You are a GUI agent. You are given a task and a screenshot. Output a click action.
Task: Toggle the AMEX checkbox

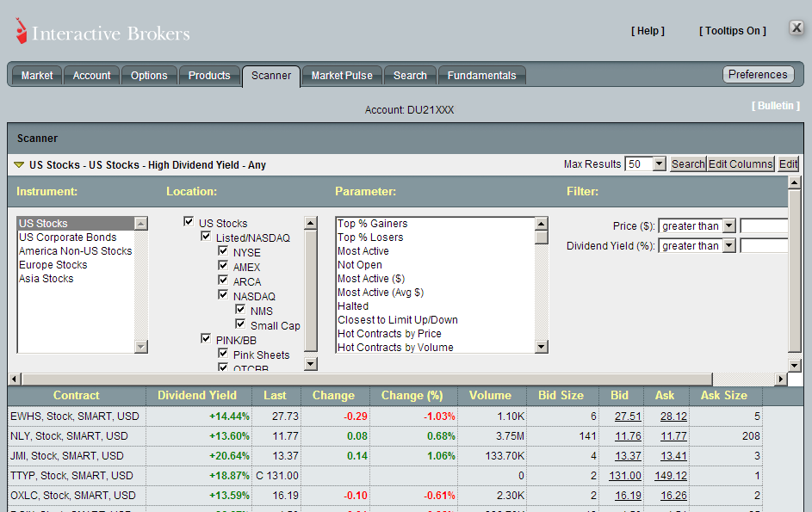[223, 265]
